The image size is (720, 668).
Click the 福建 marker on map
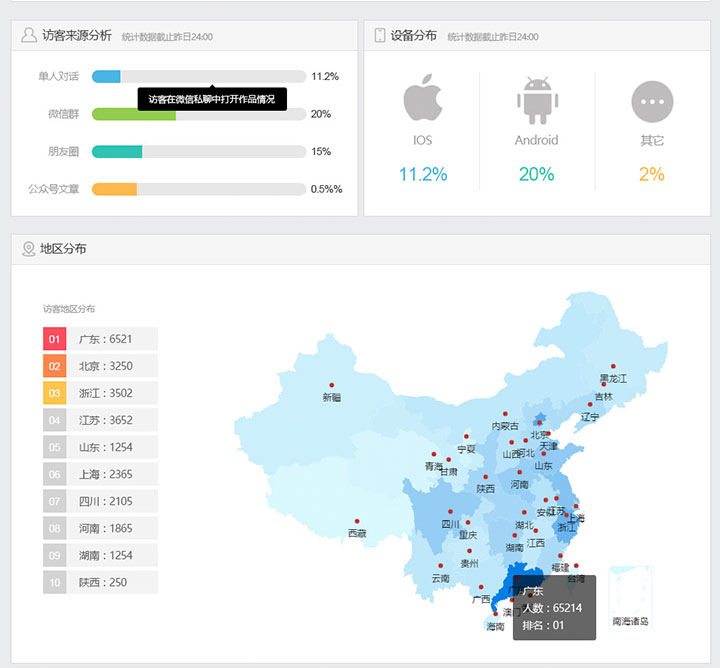tap(560, 556)
